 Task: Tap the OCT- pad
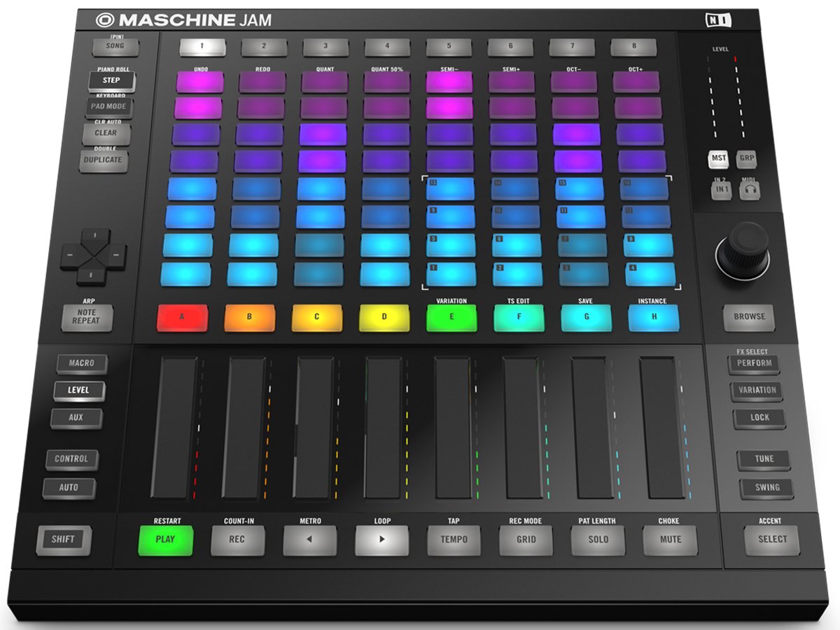574,82
